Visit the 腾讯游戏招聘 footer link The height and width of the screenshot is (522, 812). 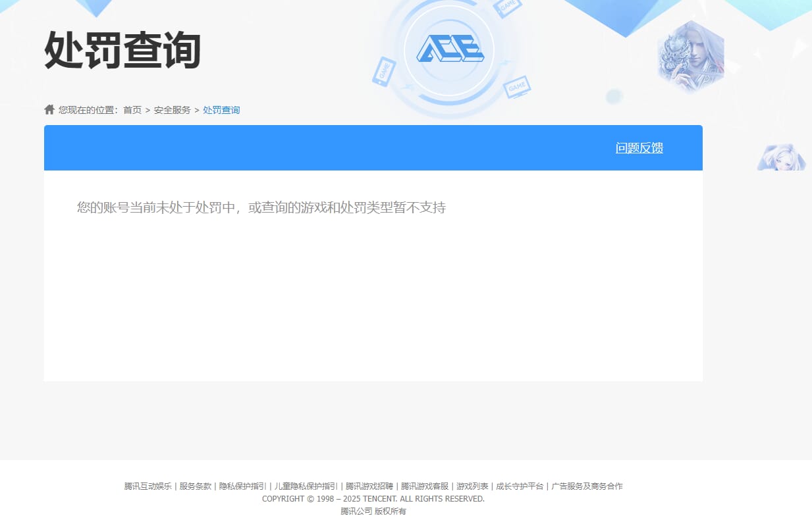click(369, 486)
